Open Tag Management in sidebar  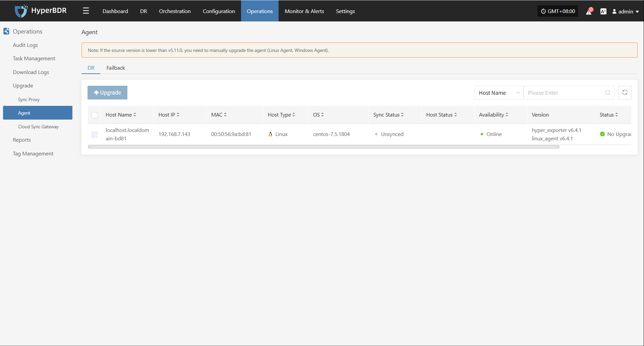33,153
